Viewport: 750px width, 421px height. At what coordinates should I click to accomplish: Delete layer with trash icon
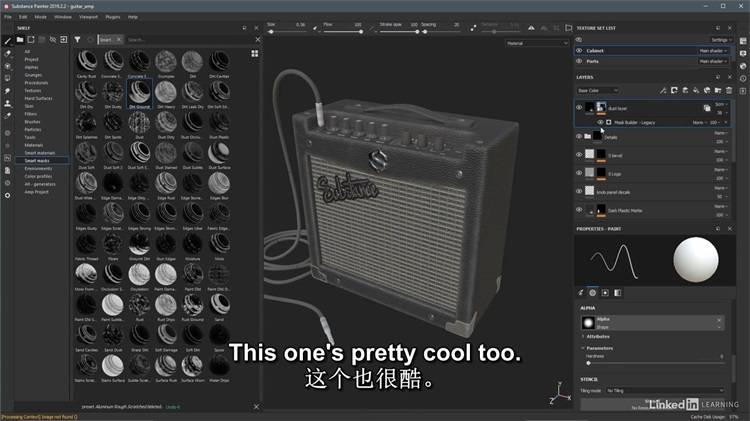[x=729, y=90]
